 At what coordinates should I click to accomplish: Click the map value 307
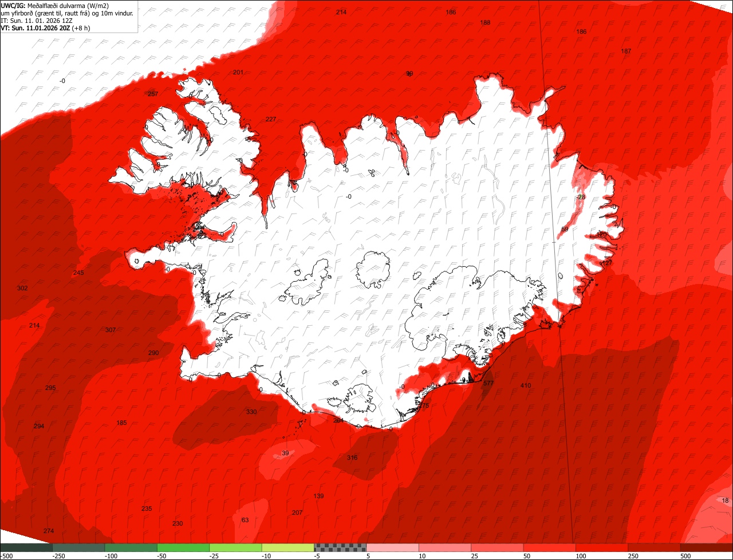pyautogui.click(x=111, y=330)
